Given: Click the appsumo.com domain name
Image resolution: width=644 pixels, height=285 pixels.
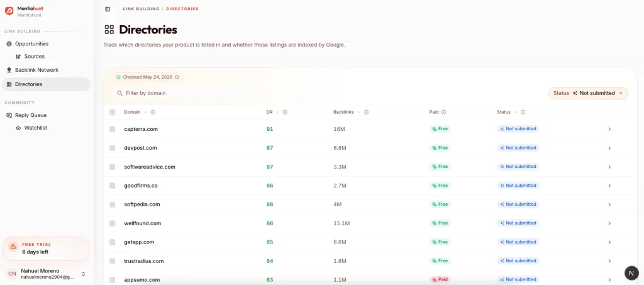Looking at the screenshot, I should tap(142, 280).
